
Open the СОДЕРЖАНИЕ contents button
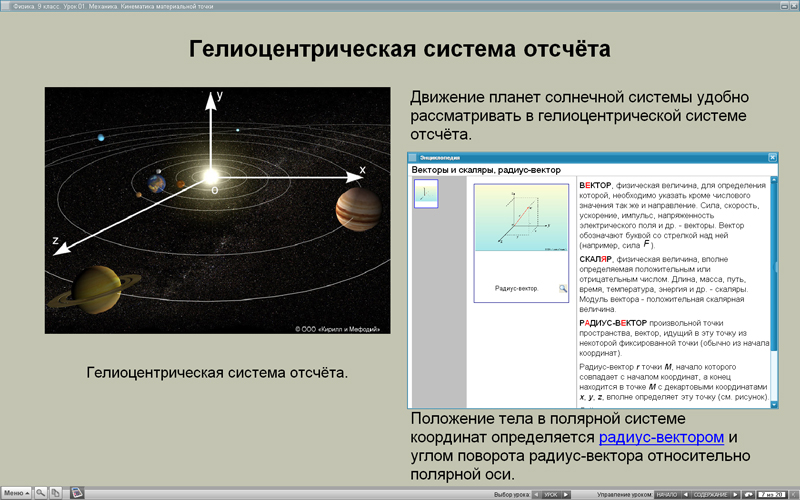coord(710,494)
